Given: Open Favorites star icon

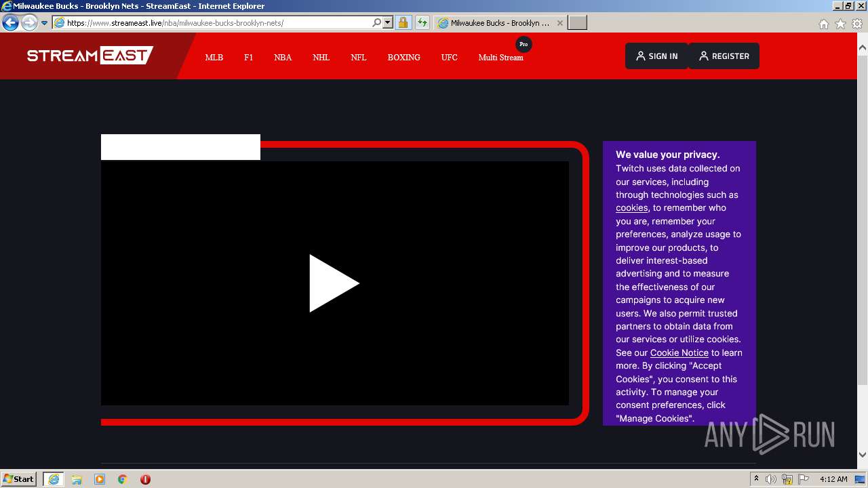Looking at the screenshot, I should 840,24.
